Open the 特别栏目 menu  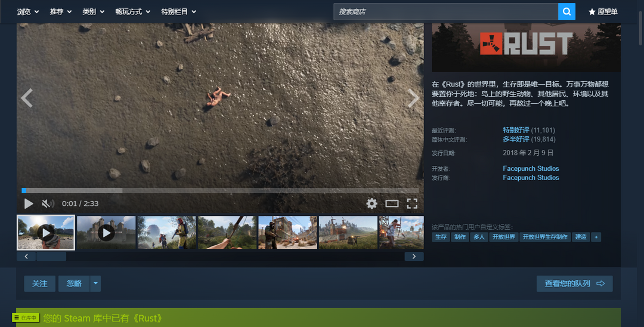pyautogui.click(x=178, y=11)
